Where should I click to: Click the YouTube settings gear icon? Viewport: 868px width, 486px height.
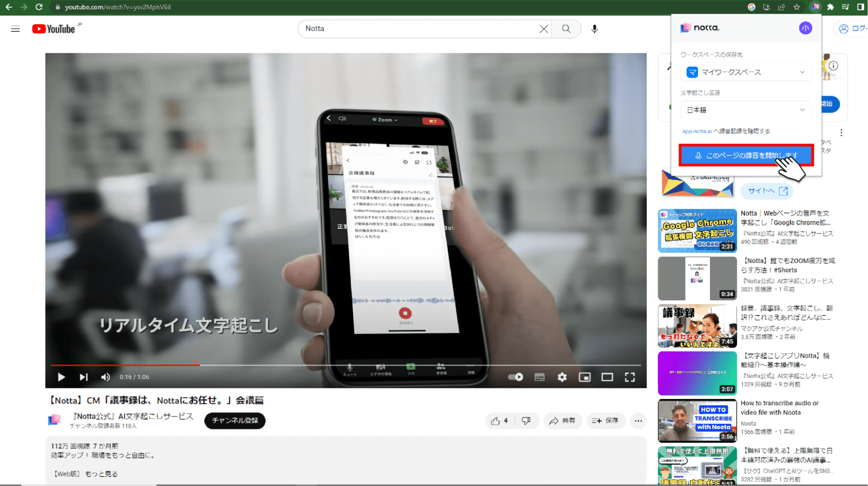[x=561, y=377]
